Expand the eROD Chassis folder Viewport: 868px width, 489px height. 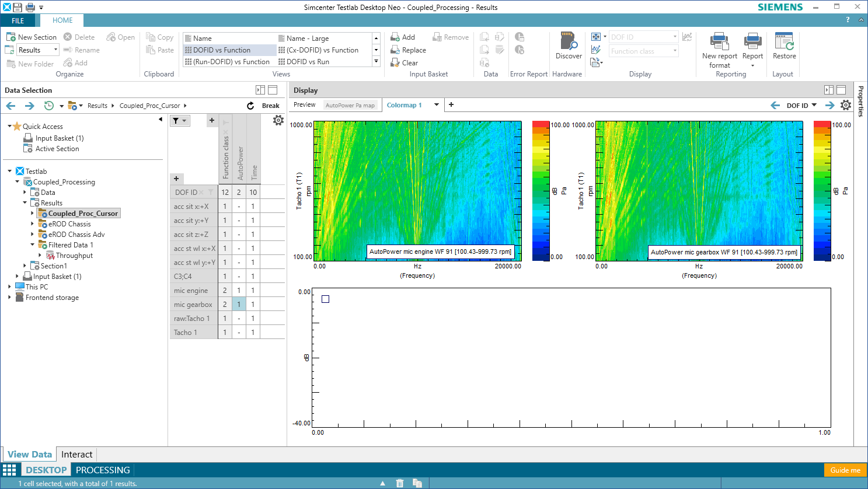[x=32, y=224]
